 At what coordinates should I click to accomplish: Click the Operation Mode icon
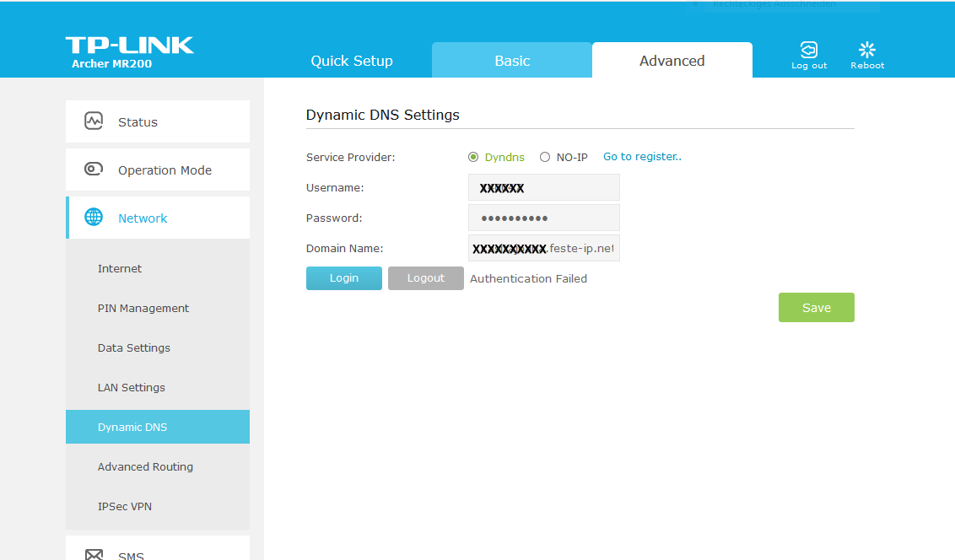click(x=94, y=170)
